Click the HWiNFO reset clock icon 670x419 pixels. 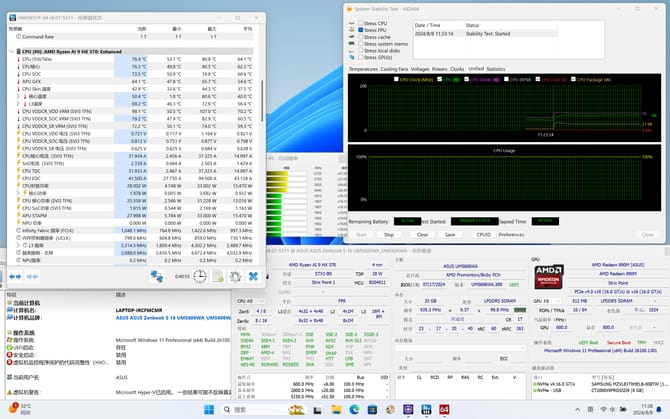coord(200,276)
